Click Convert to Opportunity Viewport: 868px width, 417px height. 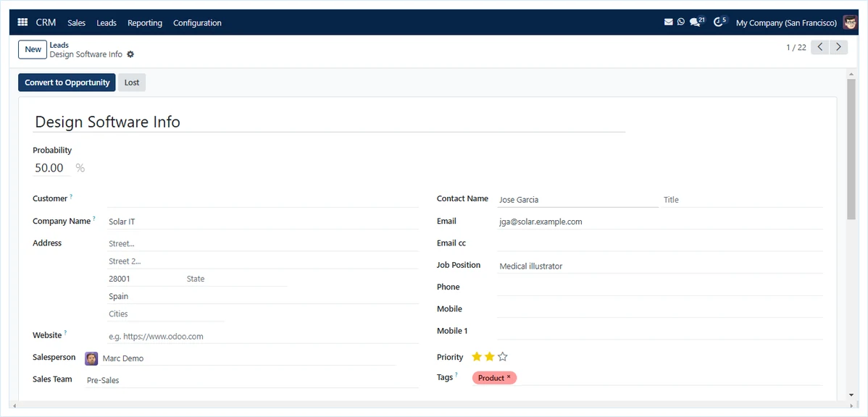67,83
